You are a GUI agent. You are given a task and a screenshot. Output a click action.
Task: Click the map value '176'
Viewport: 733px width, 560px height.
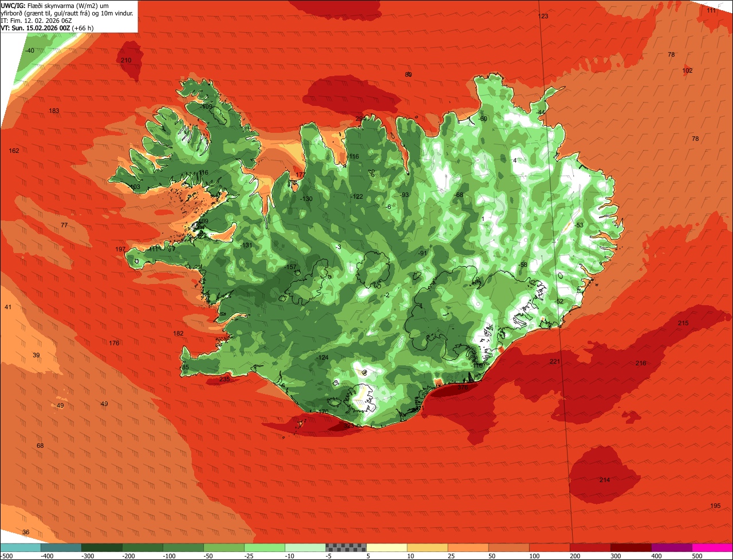pyautogui.click(x=114, y=344)
